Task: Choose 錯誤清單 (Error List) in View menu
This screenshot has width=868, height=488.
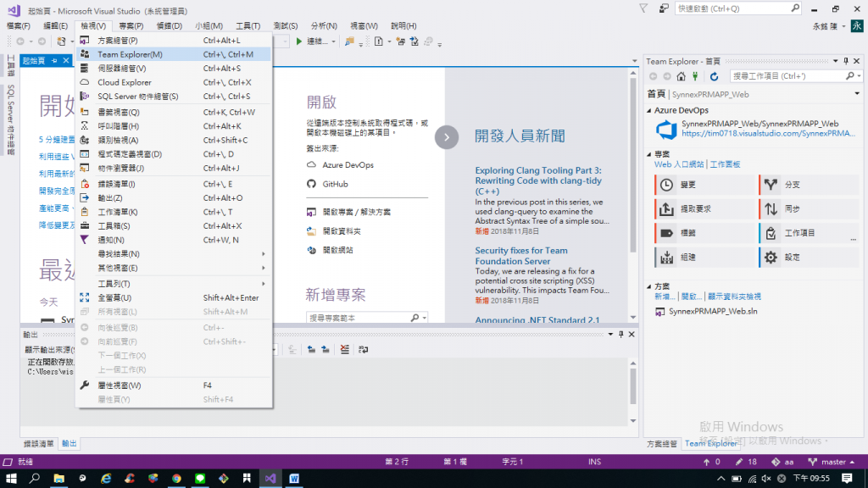Action: click(174, 184)
